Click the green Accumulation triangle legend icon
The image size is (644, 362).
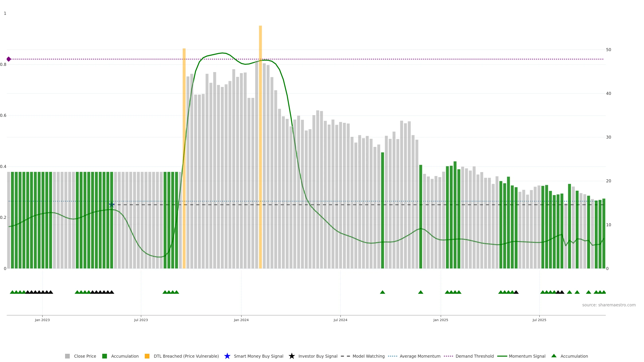pos(554,356)
